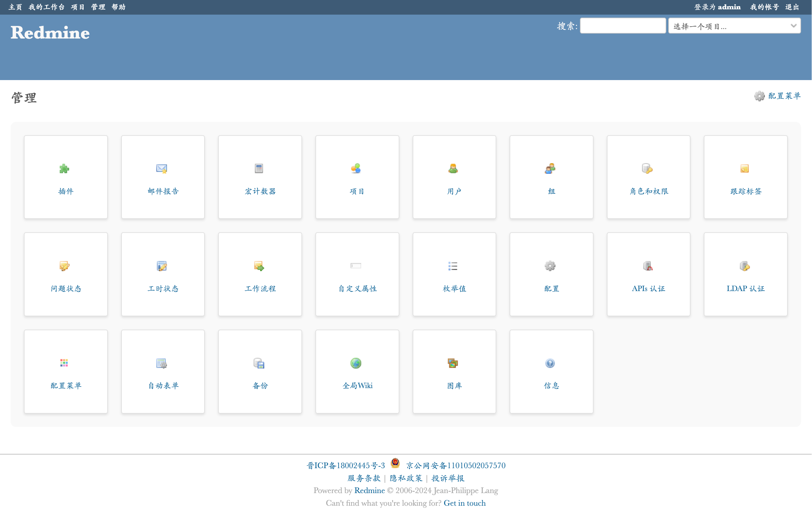Open the 管理 (administration) top menu item
Viewport: 812px width, 513px height.
point(98,7)
